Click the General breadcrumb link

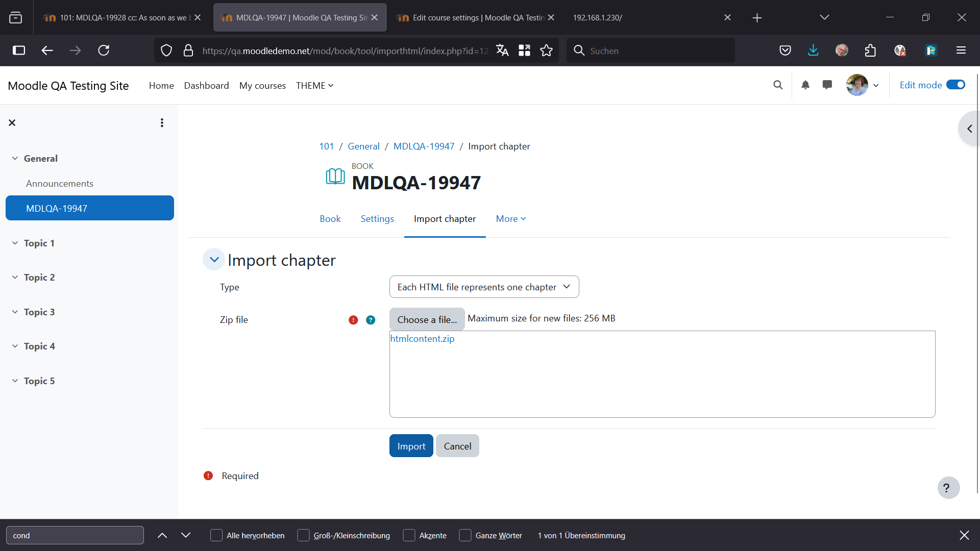click(363, 146)
